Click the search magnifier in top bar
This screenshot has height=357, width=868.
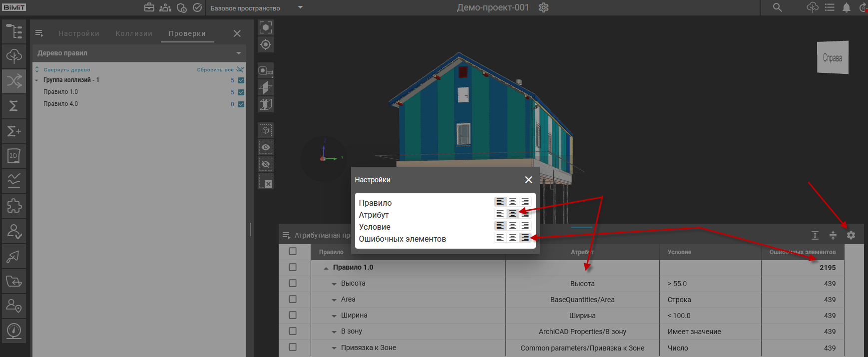[778, 7]
